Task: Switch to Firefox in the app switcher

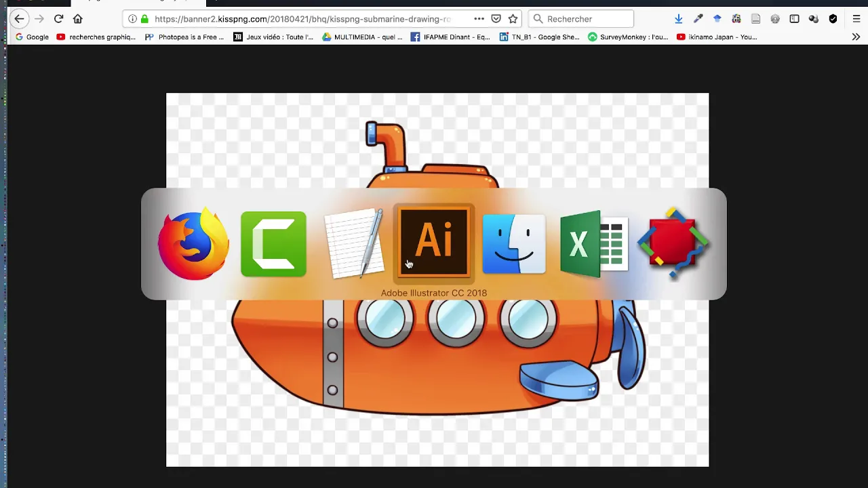Action: [194, 244]
